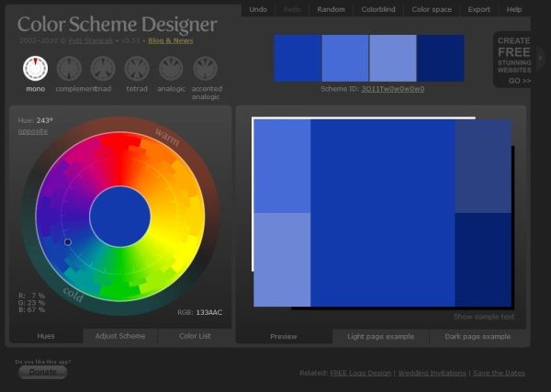Open the Color space menu
This screenshot has width=551, height=392.
[432, 9]
